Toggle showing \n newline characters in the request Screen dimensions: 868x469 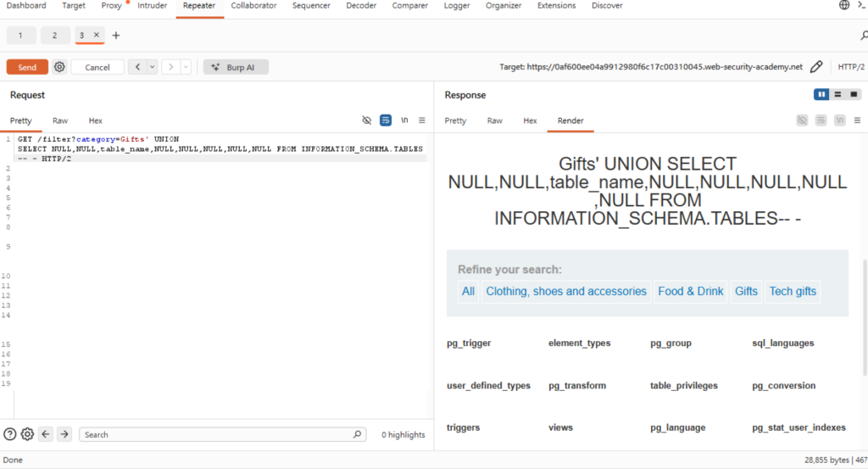[404, 120]
